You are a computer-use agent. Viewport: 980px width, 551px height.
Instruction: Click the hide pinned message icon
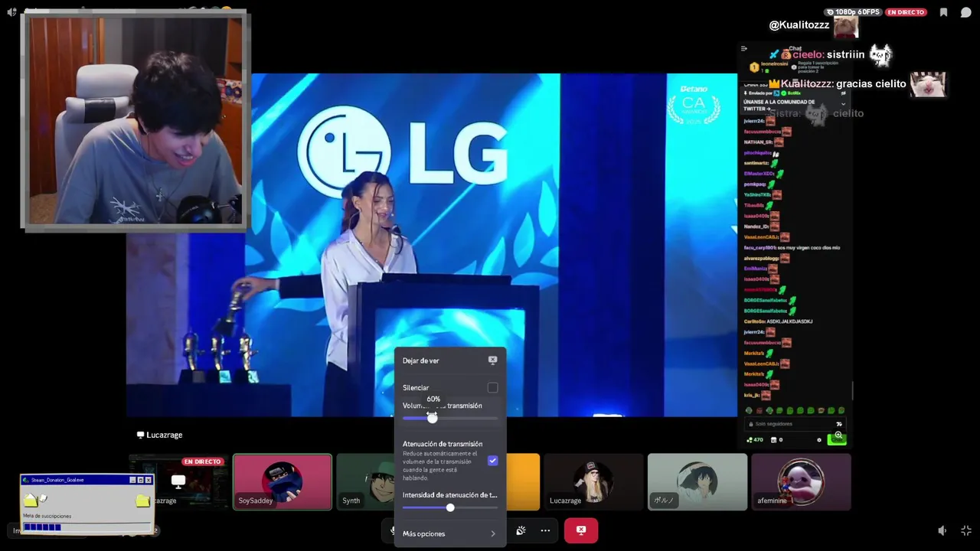click(843, 93)
